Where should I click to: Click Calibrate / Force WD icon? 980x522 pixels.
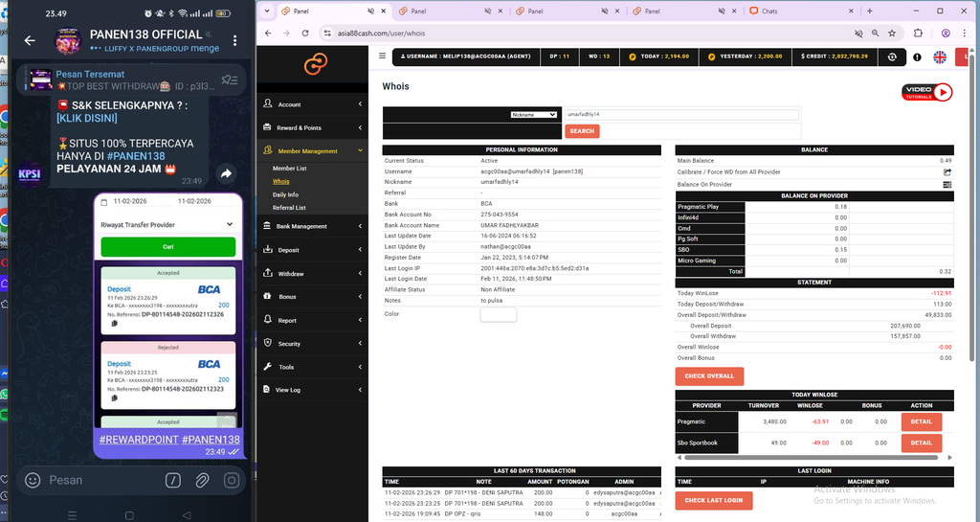click(x=947, y=171)
